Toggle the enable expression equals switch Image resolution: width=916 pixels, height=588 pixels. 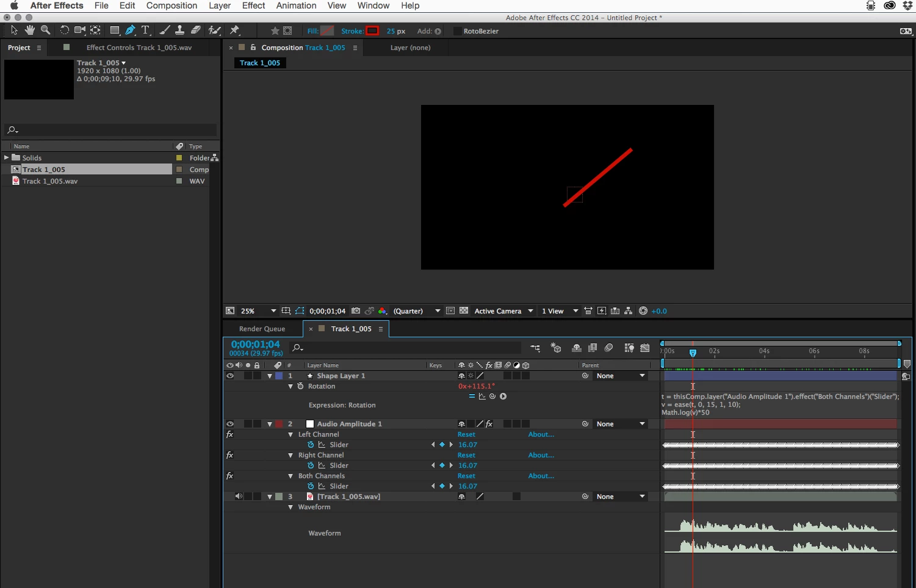click(472, 396)
